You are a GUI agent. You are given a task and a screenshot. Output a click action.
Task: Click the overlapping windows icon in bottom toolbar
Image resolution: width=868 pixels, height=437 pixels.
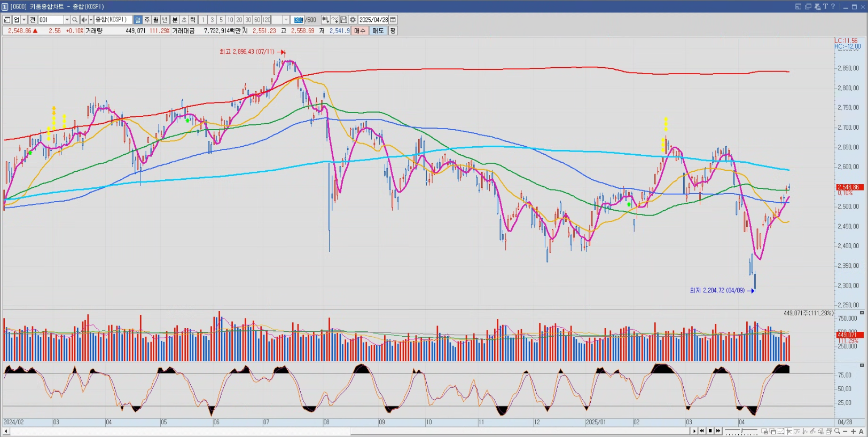click(x=773, y=431)
